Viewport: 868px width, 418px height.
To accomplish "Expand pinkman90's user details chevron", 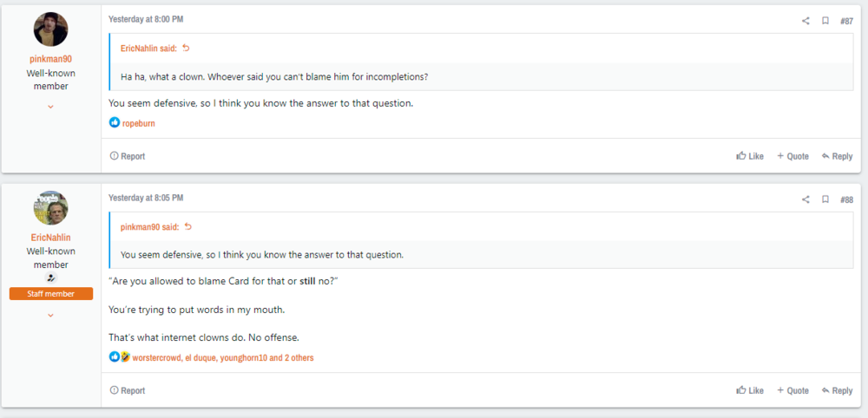I will point(50,107).
